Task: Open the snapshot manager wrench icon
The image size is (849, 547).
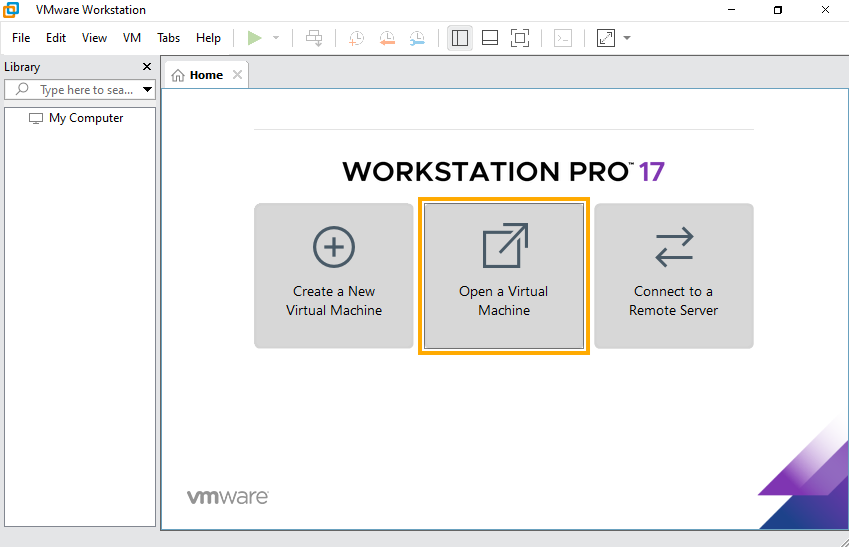Action: click(417, 38)
